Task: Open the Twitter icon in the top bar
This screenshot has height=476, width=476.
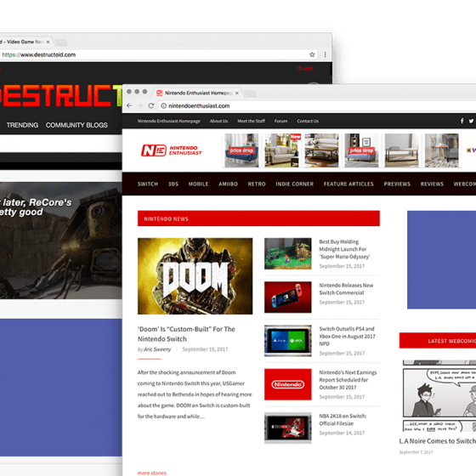Action: click(x=471, y=121)
